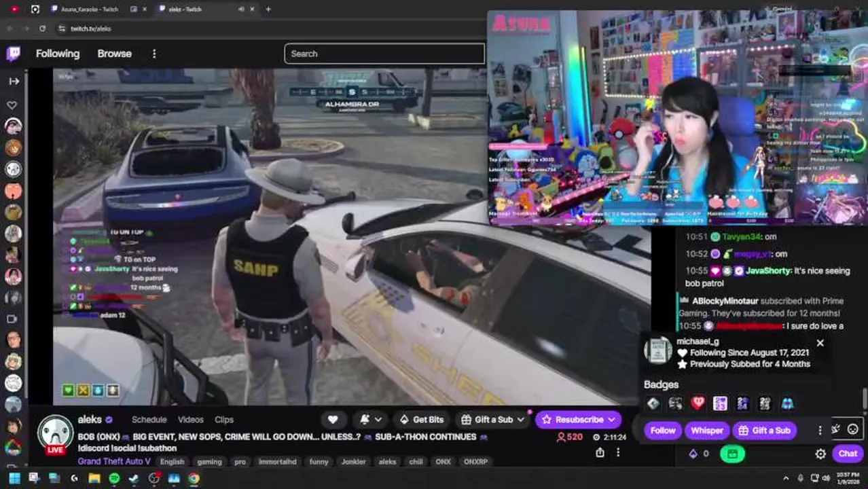Click the chat panel scrollbar
The width and height of the screenshot is (868, 489).
[x=865, y=398]
